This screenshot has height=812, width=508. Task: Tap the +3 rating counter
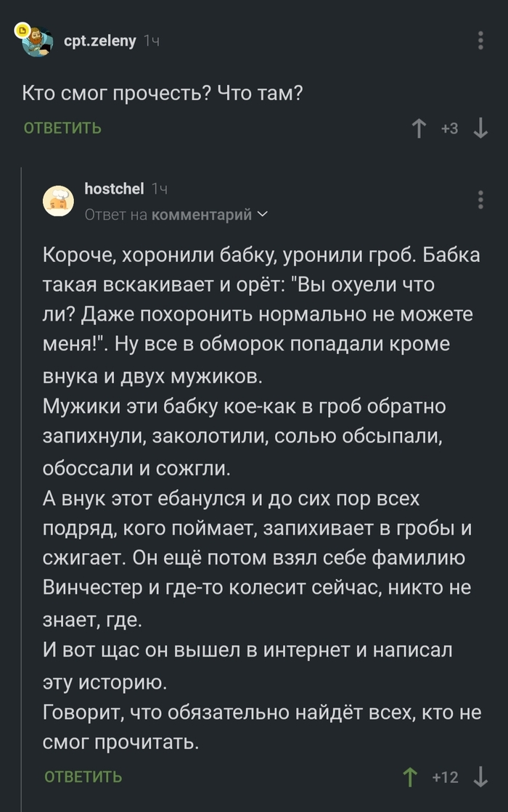tap(449, 128)
